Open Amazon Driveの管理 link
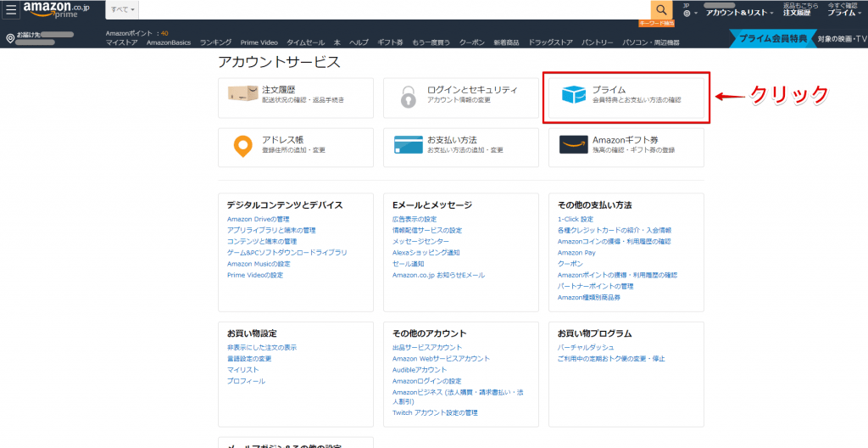 point(258,219)
